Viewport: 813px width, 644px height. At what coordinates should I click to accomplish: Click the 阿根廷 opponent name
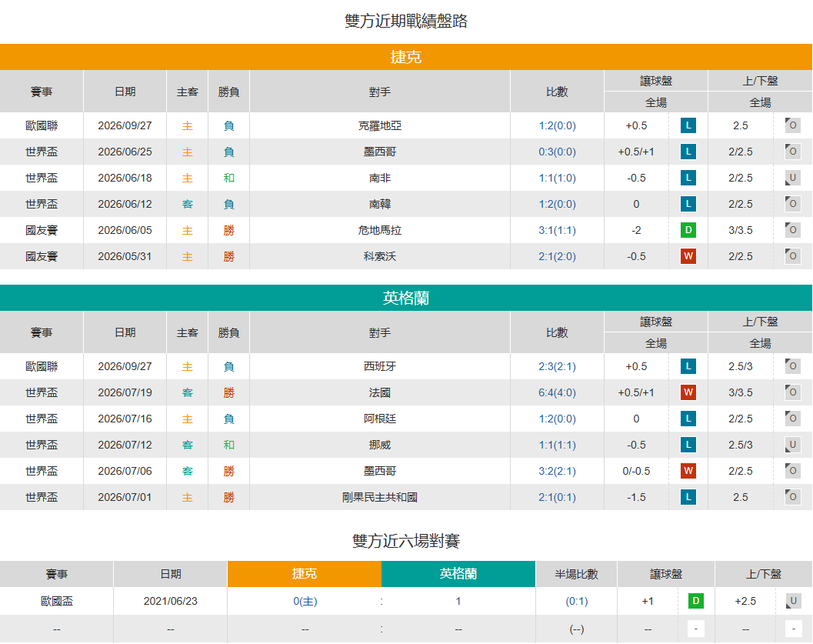pyautogui.click(x=379, y=419)
